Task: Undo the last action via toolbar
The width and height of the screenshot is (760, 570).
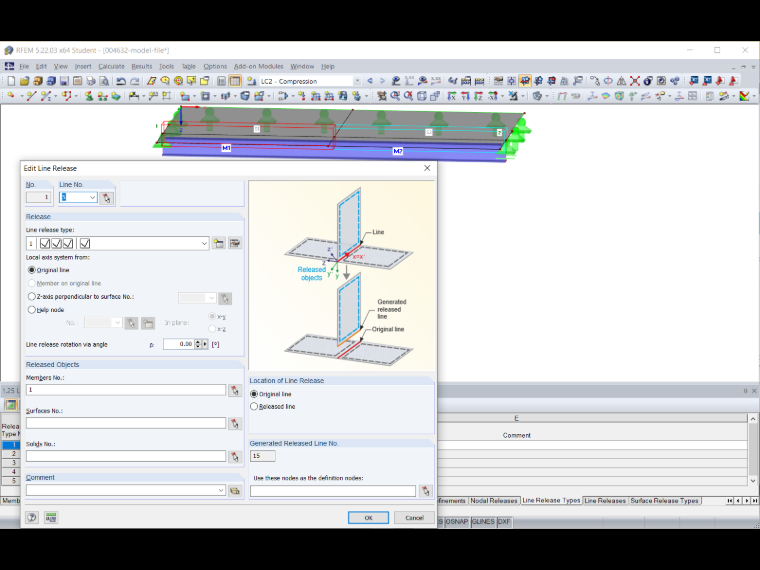Action: point(121,81)
